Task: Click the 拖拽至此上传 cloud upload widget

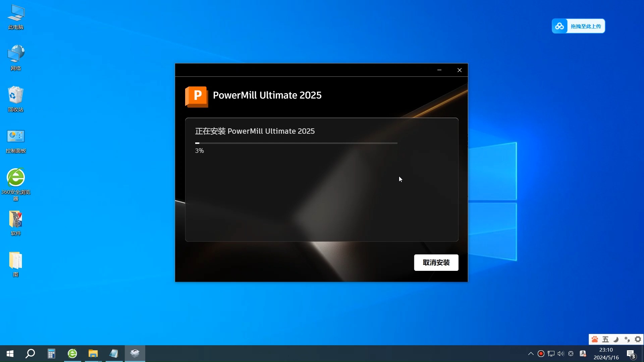Action: tap(578, 26)
